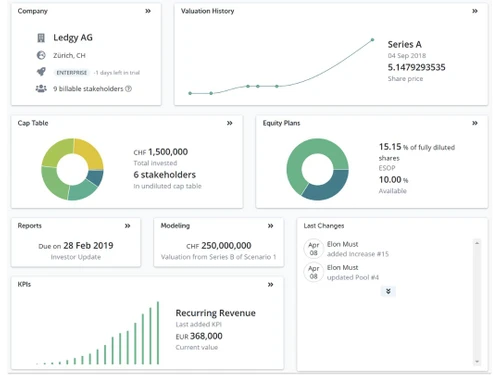Click the tallest bar in KPIs chart
Screen dimensions: 500x375
point(158,333)
